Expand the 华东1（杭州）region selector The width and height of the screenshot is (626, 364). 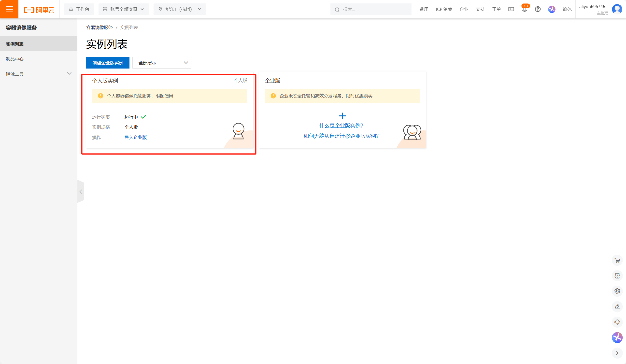pos(180,9)
